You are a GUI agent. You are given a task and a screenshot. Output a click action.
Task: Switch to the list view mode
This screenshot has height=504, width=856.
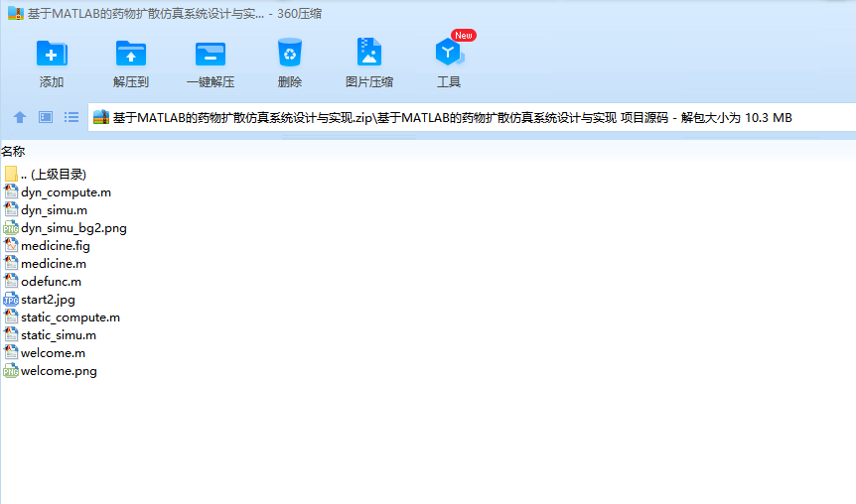pos(71,117)
